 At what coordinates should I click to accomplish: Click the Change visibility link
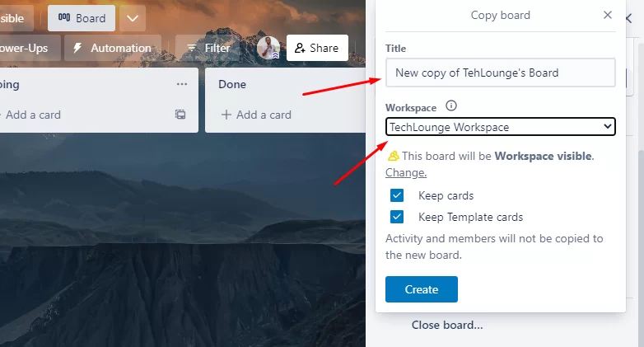[406, 173]
